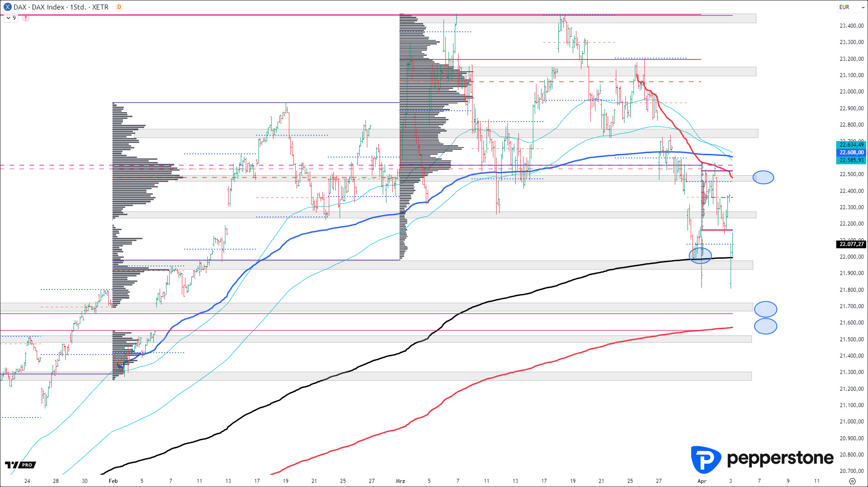Click the Mrz label on time axis

point(400,481)
